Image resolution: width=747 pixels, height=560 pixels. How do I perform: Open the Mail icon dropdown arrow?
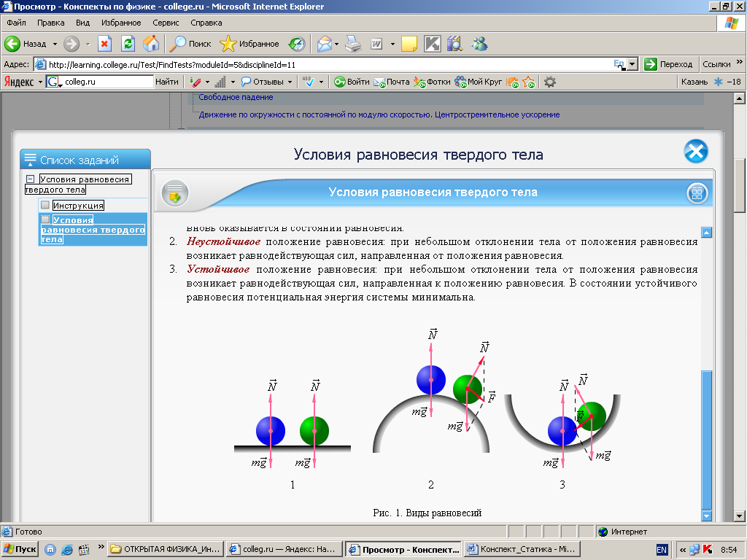click(x=336, y=44)
